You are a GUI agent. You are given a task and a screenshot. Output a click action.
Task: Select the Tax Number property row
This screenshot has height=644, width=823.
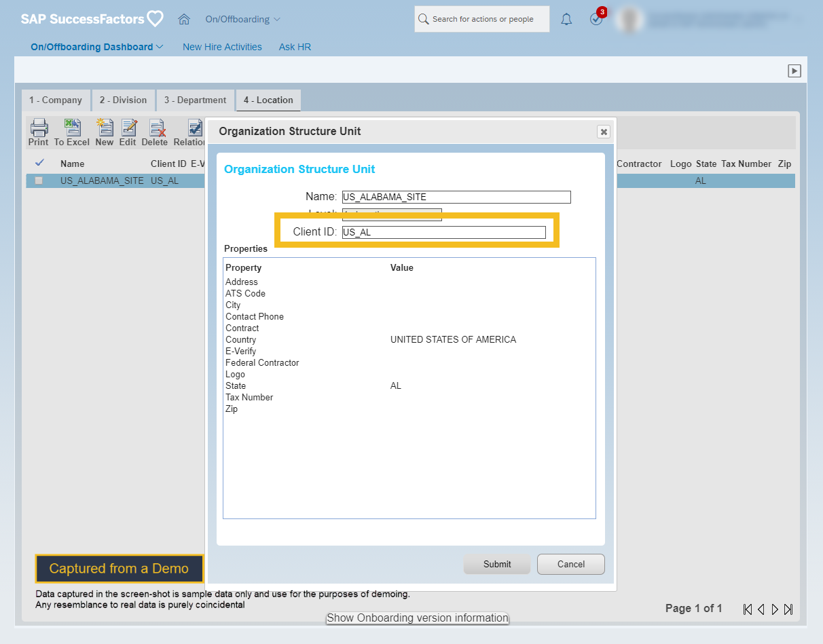click(x=249, y=397)
